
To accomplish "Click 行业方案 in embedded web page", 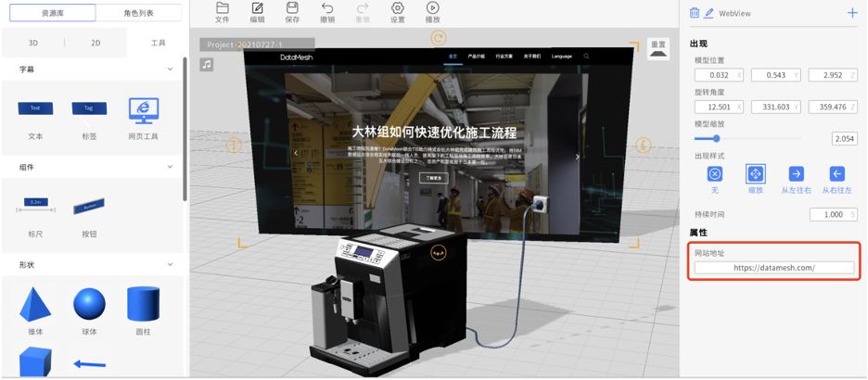I will tap(504, 57).
